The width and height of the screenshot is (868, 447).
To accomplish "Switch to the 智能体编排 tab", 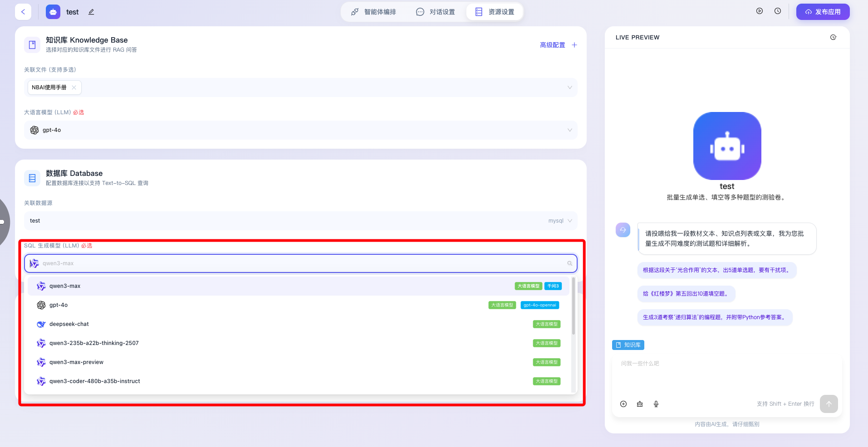I will [x=374, y=12].
